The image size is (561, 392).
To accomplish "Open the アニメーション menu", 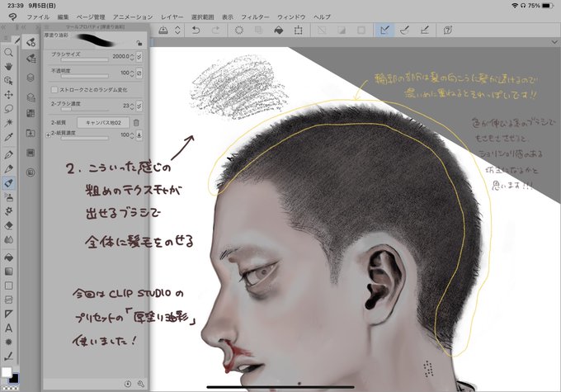I will 133,17.
